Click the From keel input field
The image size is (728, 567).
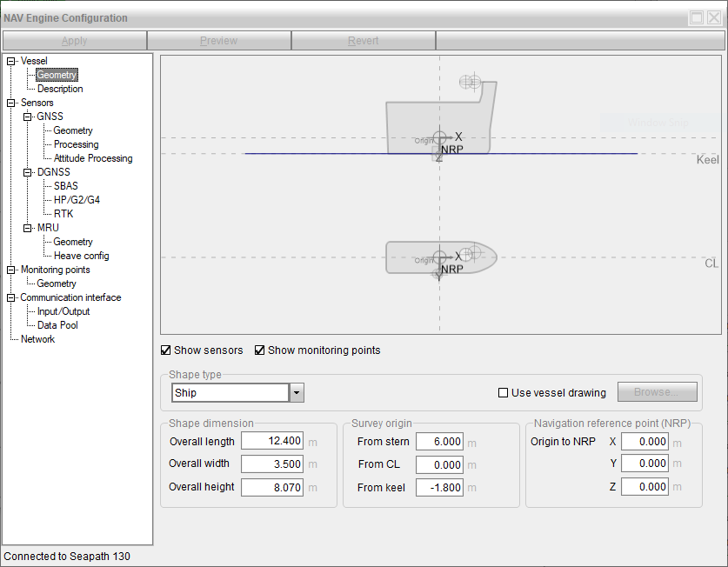click(440, 488)
